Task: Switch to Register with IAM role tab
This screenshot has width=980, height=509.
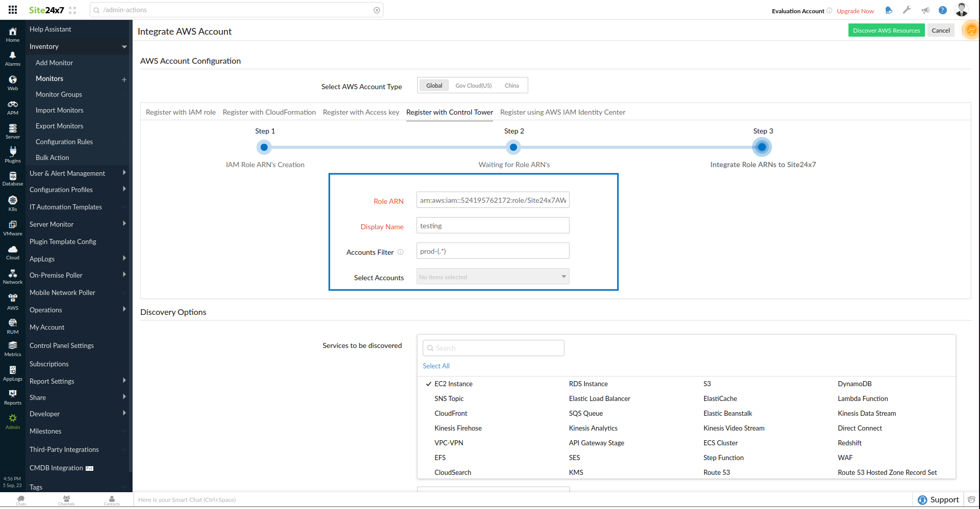Action: 180,112
